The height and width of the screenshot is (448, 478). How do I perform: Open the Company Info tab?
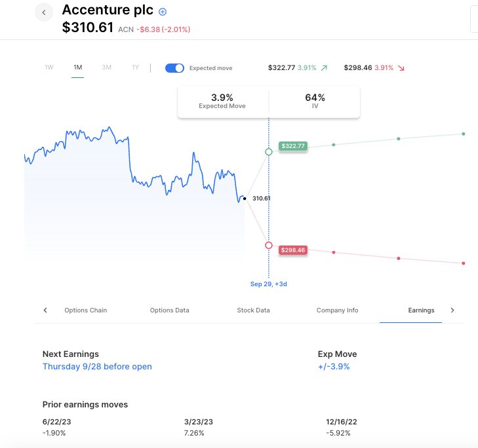[337, 310]
